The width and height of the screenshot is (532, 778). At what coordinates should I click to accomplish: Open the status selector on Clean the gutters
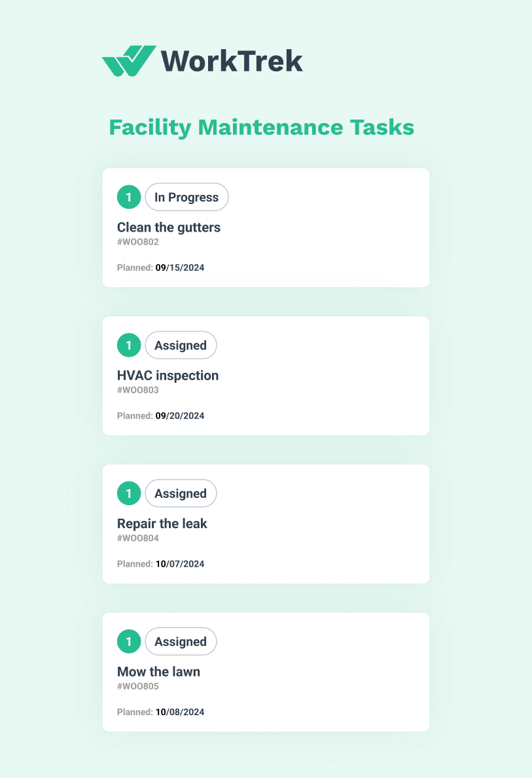point(186,197)
